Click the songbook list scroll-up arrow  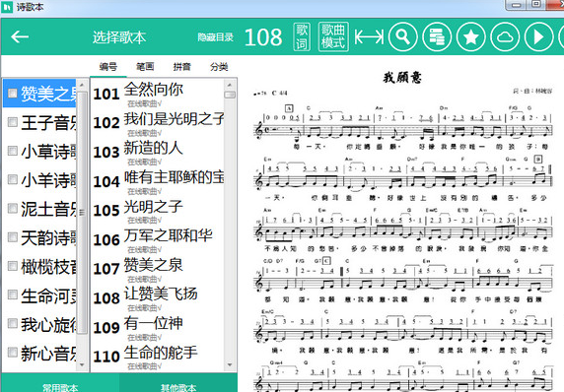point(82,85)
